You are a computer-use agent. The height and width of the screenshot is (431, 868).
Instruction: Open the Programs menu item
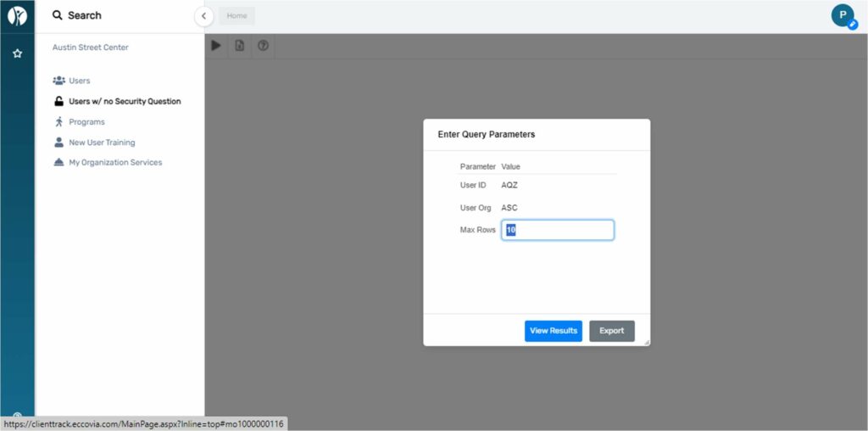click(x=86, y=122)
